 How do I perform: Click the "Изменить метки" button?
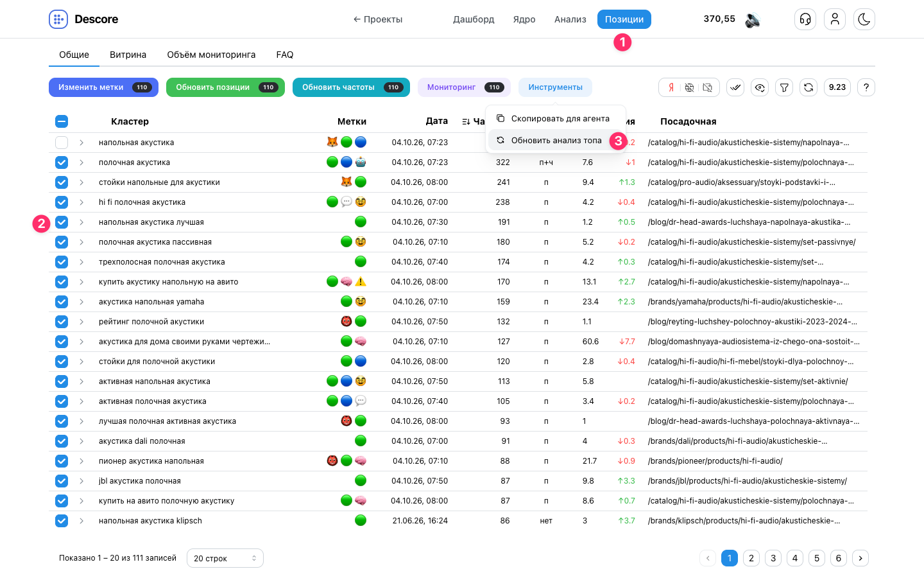point(103,87)
